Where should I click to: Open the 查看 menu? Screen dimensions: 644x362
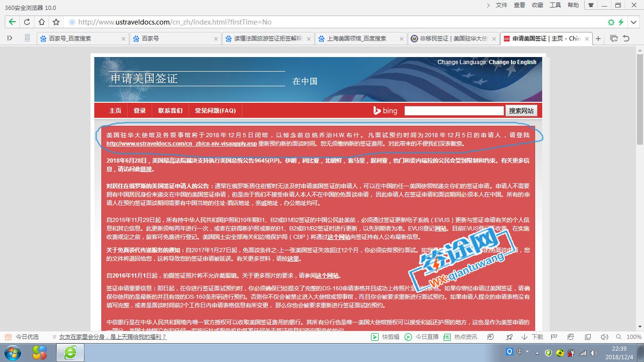(520, 5)
